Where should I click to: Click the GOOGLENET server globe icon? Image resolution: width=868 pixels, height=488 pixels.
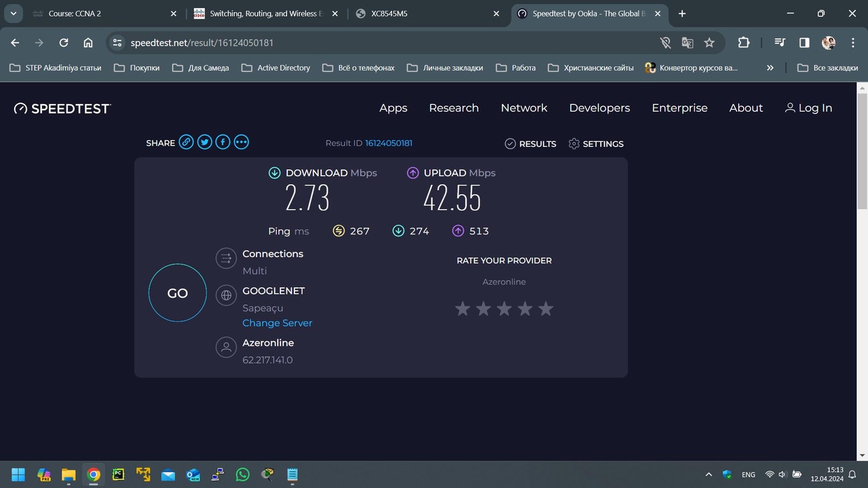coord(226,294)
